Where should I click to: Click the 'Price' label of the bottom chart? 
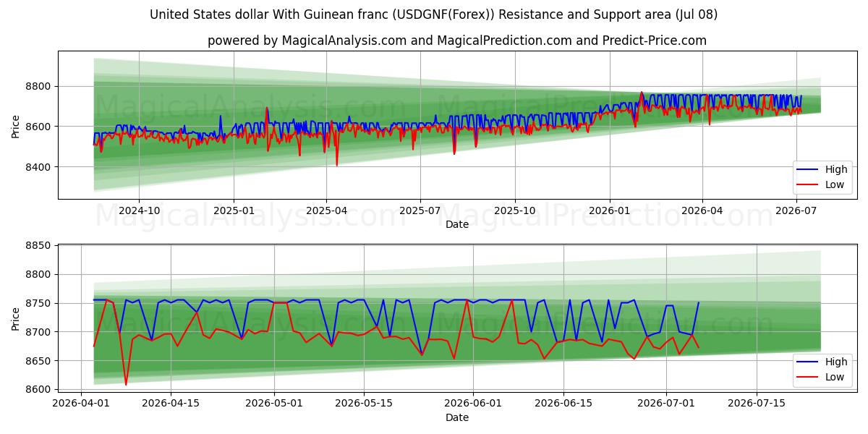(x=16, y=318)
